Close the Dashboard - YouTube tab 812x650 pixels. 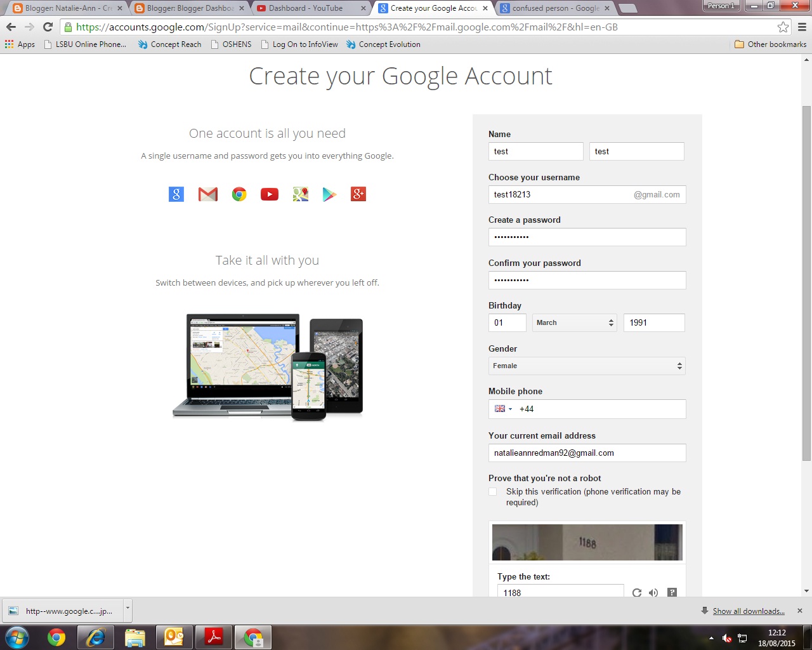coord(363,9)
